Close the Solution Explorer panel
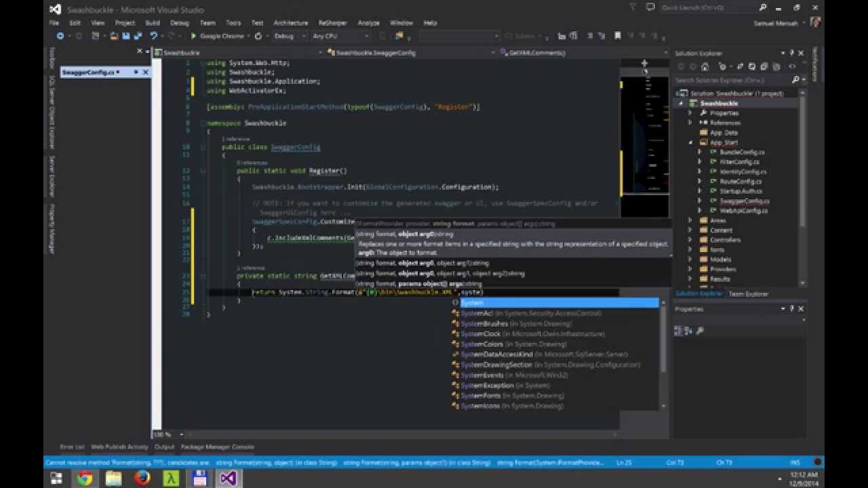Screen dimensions: 868x488 pos(801,53)
